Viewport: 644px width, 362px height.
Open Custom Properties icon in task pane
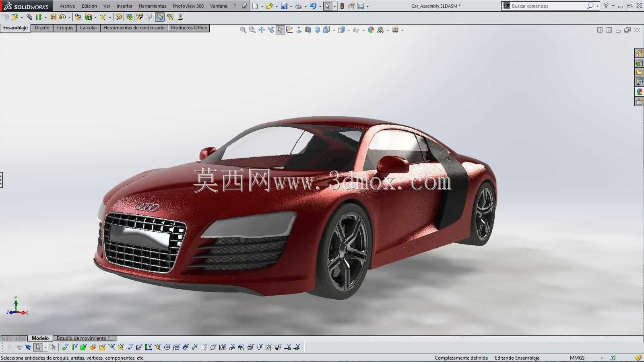pyautogui.click(x=639, y=101)
